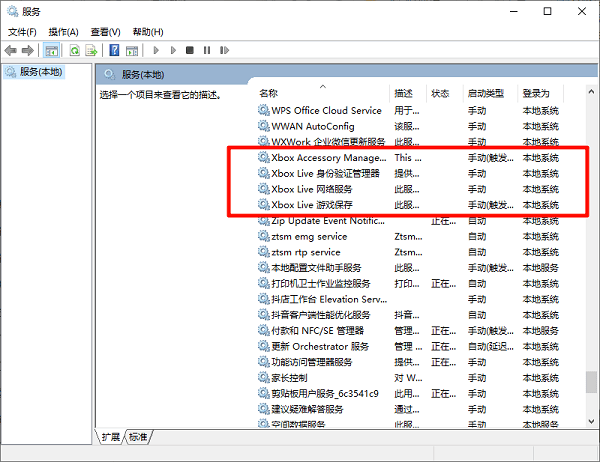Click gear icon beside 付款和 NFC/SE 管理器
Screen dimensions: 600x462
263,330
